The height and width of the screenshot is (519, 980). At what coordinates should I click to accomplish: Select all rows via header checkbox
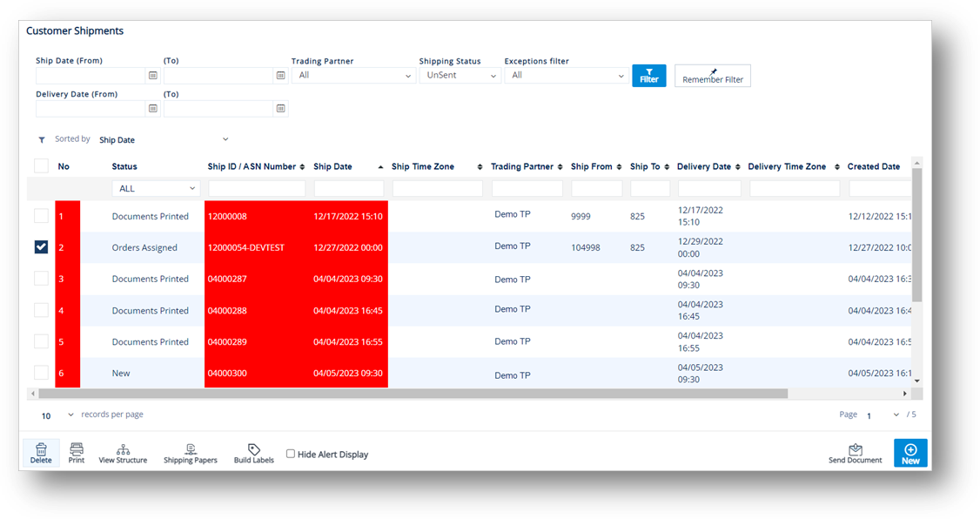tap(41, 165)
